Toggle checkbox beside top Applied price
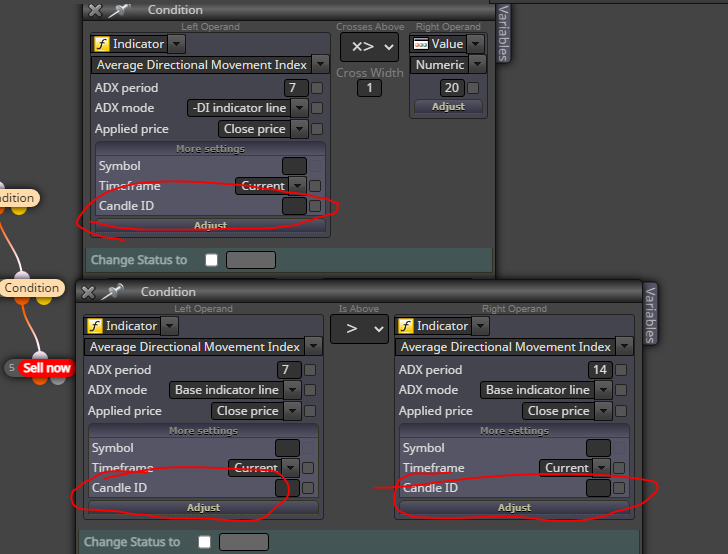Image resolution: width=728 pixels, height=554 pixels. pos(317,129)
